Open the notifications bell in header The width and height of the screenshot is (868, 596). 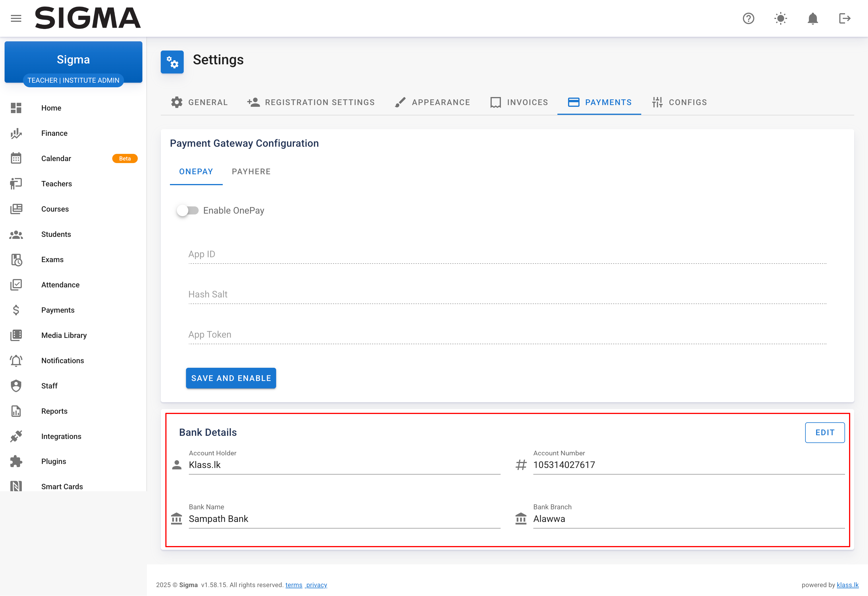click(x=813, y=18)
